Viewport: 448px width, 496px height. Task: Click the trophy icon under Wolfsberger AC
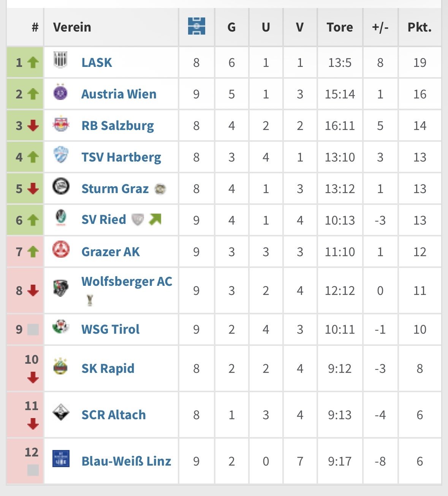click(x=90, y=300)
